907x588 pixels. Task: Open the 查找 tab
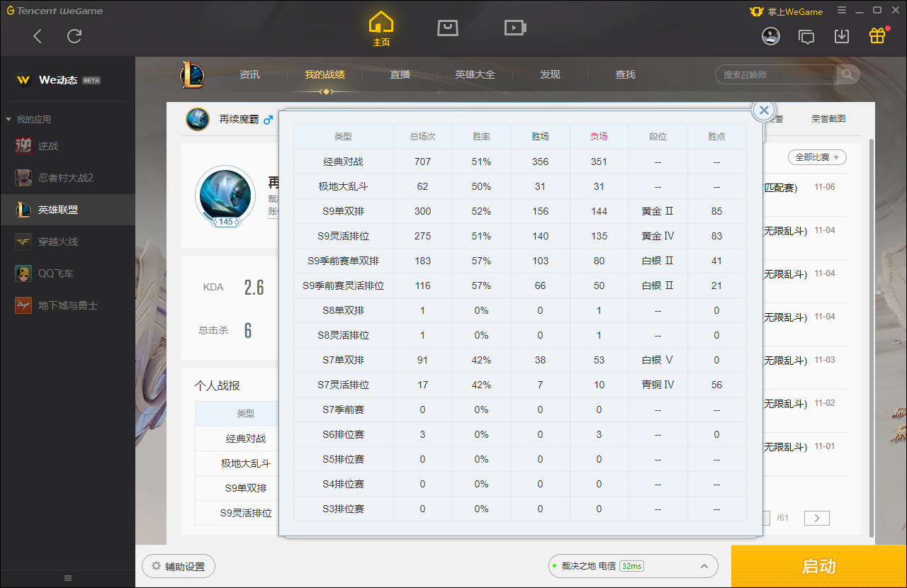pyautogui.click(x=625, y=74)
